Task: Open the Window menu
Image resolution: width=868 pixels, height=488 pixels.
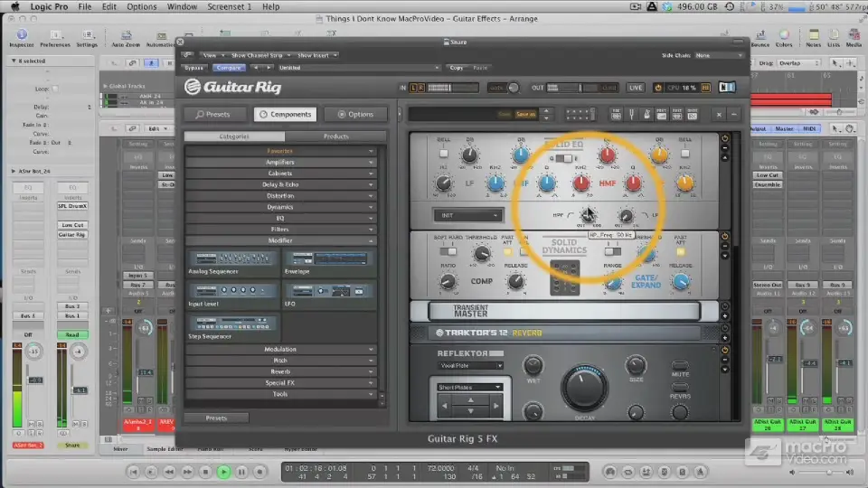Action: point(182,6)
